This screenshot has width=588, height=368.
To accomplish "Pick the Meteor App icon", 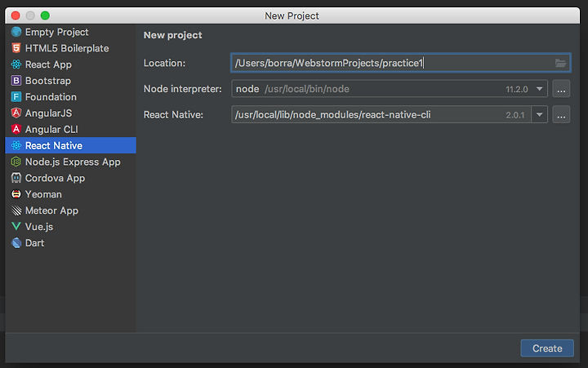I will click(16, 211).
